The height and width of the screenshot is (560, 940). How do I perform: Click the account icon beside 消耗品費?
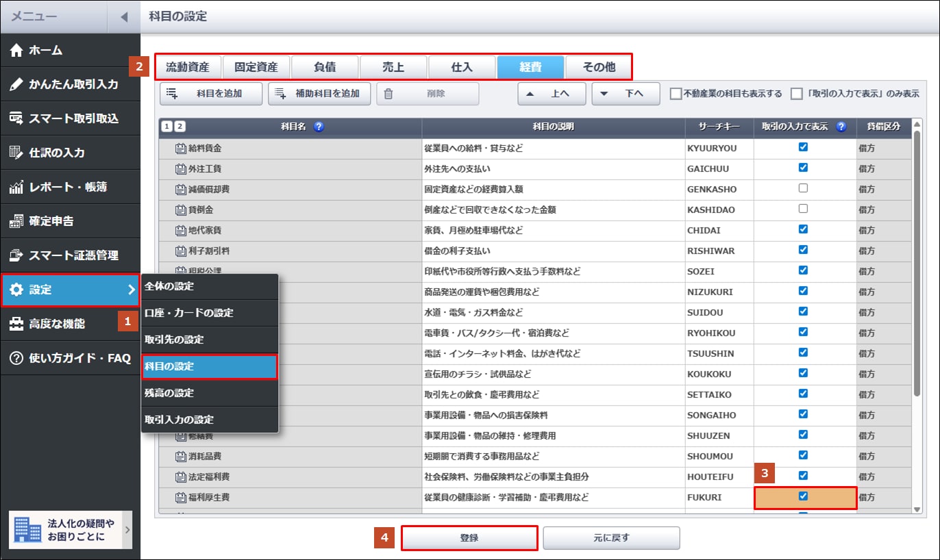point(181,456)
